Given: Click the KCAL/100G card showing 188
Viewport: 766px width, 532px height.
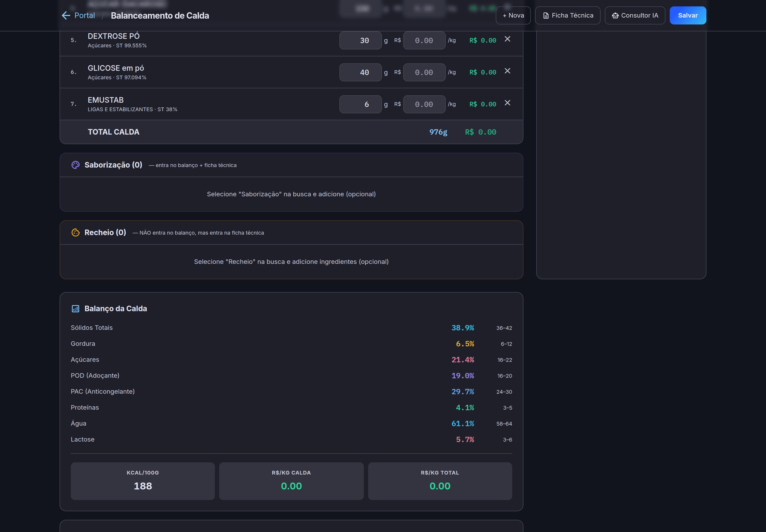Looking at the screenshot, I should 143,481.
